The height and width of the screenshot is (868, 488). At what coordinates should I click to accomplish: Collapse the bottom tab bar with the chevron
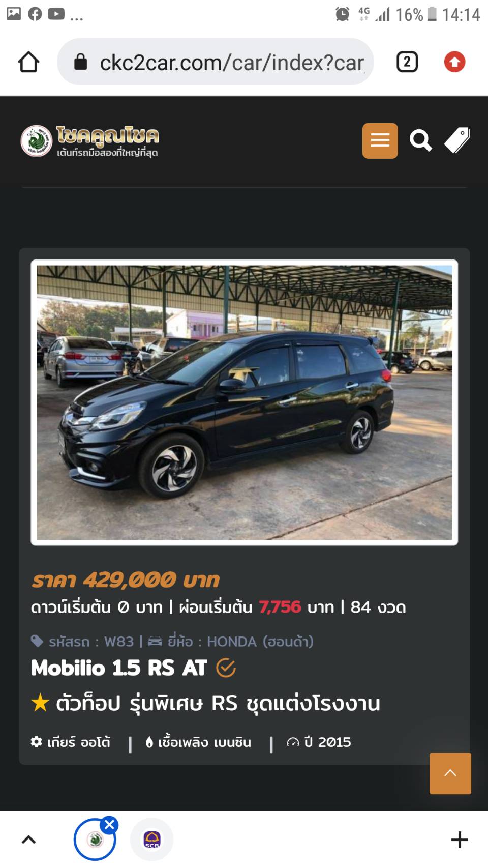[x=28, y=840]
